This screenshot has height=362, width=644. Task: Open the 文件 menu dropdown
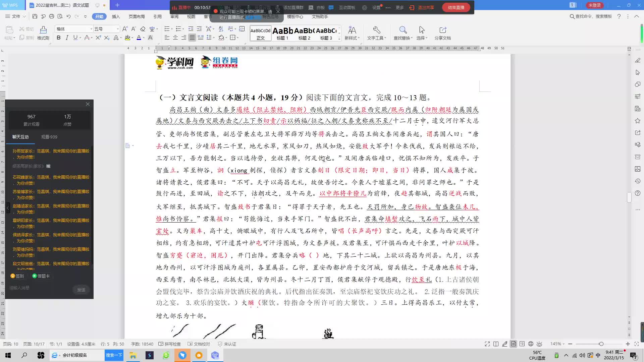pos(15,16)
